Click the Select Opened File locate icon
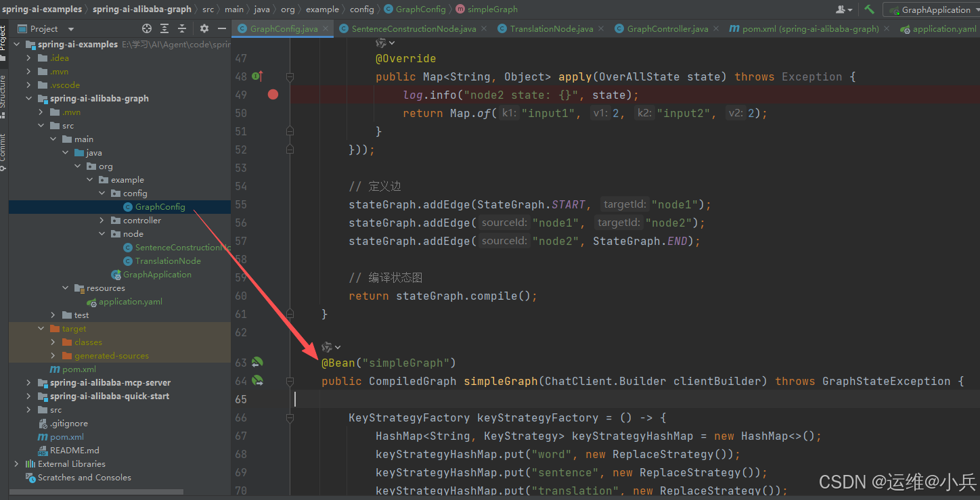980x500 pixels. [x=147, y=28]
